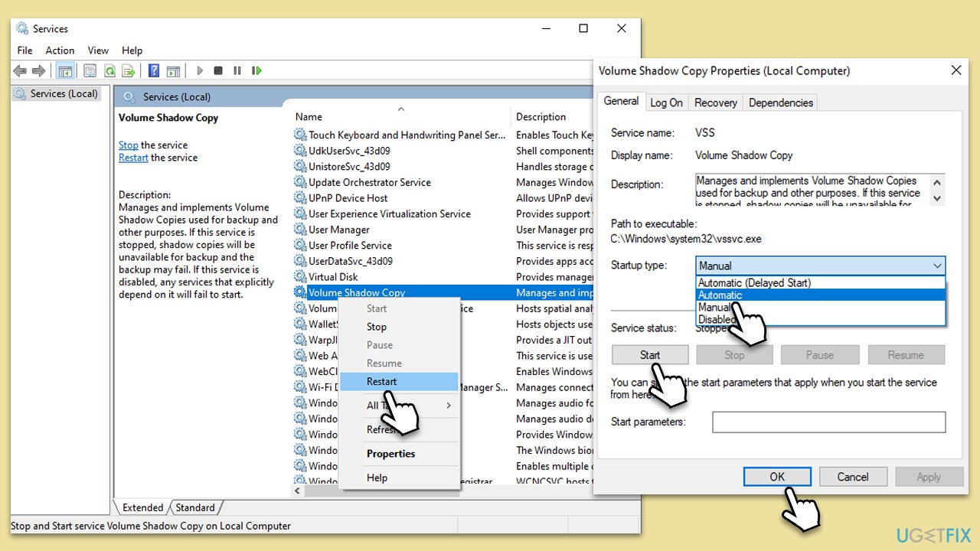Viewport: 980px width, 551px height.
Task: Click gear icon beside User Profile Service
Action: click(300, 246)
